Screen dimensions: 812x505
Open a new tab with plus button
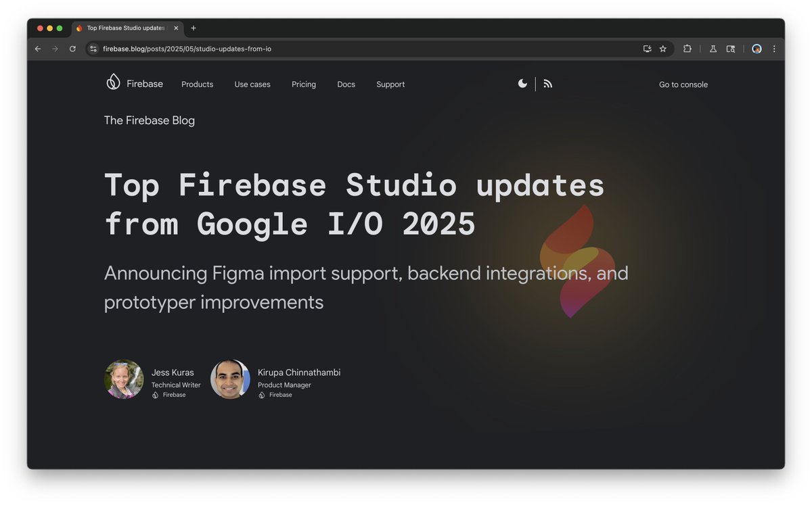tap(194, 28)
